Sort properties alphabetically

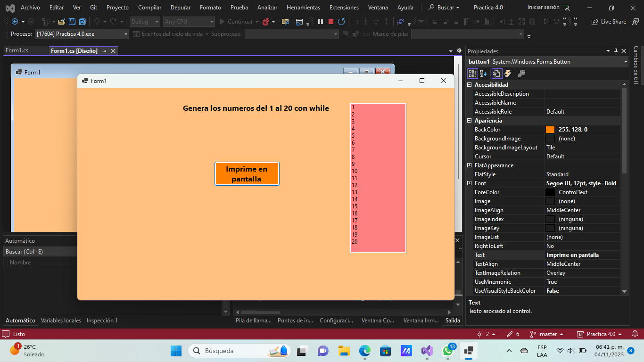coord(482,74)
